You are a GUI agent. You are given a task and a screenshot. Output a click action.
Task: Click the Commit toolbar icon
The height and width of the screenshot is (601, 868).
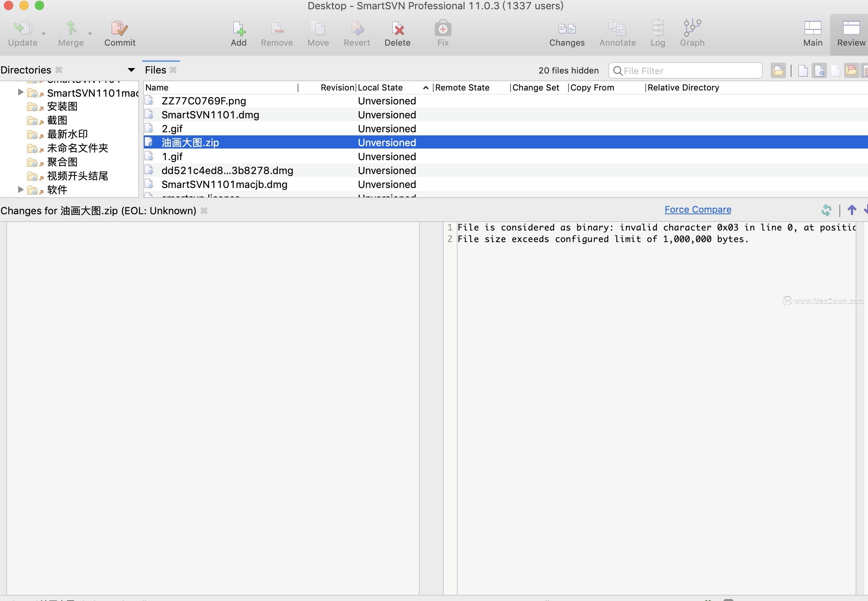pyautogui.click(x=119, y=28)
